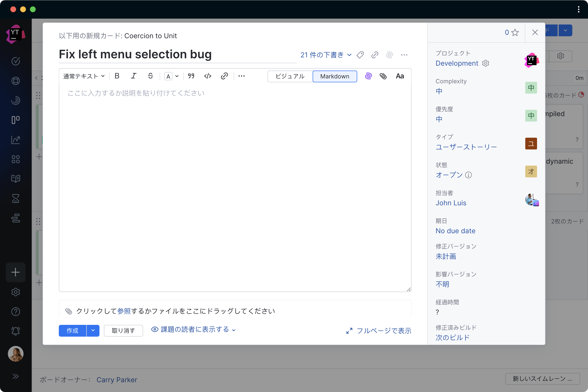Click the Bold formatting icon
Image resolution: width=588 pixels, height=392 pixels.
(x=117, y=76)
